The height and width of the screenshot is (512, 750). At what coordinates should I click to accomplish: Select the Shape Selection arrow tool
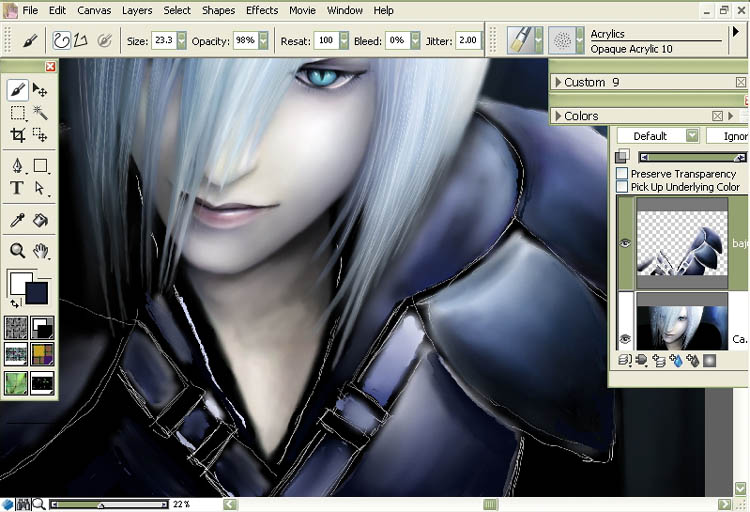[40, 188]
